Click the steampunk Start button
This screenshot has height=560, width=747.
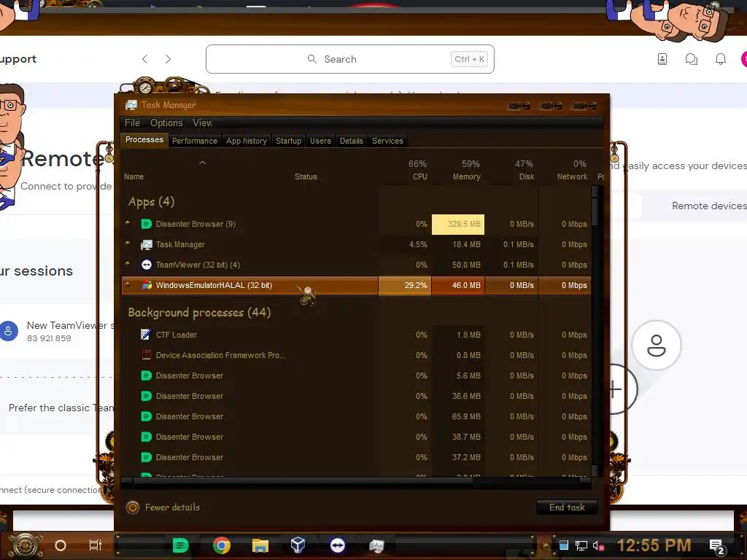(26, 545)
